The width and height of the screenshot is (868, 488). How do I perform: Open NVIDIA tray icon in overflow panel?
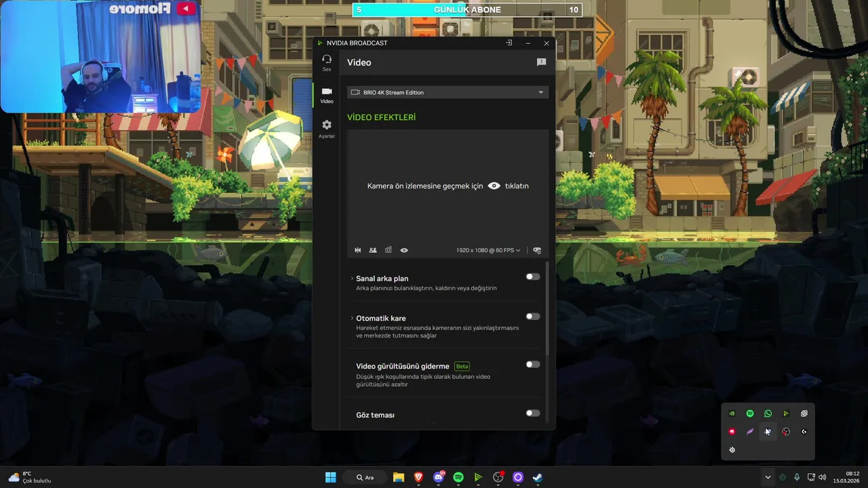(x=732, y=413)
